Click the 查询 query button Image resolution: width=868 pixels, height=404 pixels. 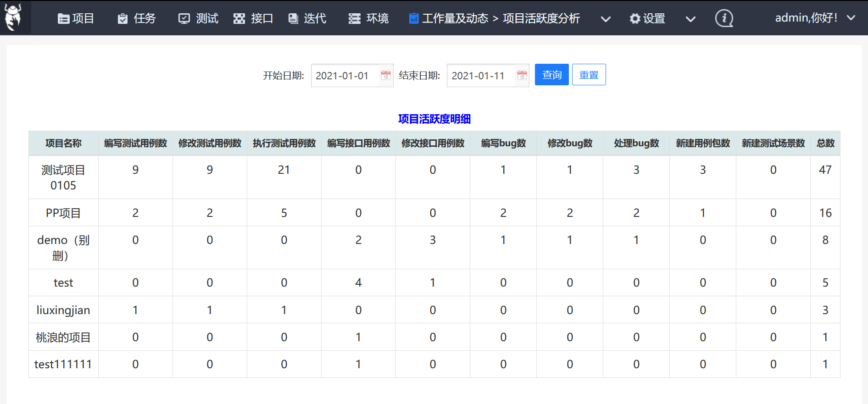tap(552, 75)
